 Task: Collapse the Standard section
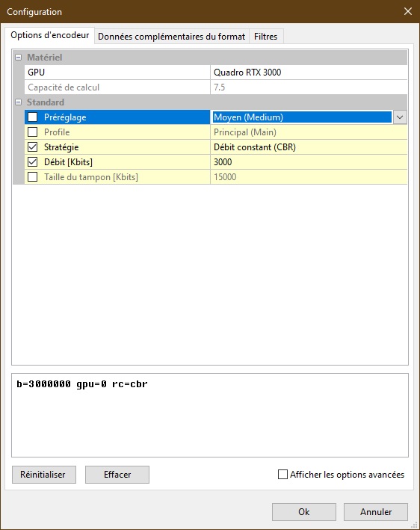[x=19, y=102]
